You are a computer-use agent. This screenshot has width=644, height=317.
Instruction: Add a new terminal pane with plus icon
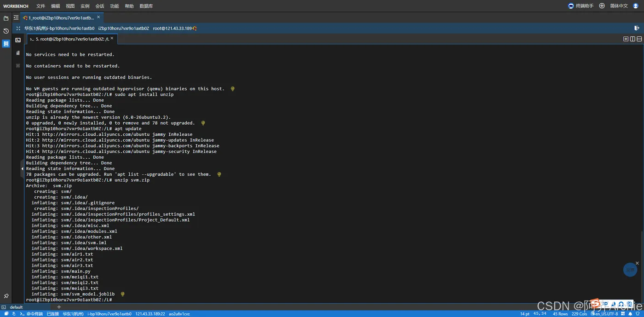tap(626, 39)
